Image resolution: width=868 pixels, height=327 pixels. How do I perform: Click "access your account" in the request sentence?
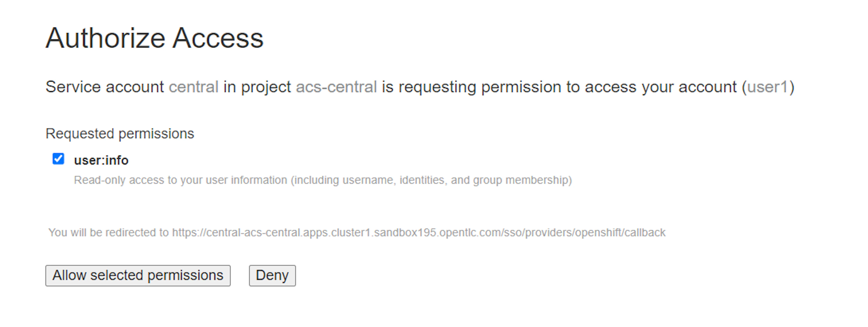[660, 87]
